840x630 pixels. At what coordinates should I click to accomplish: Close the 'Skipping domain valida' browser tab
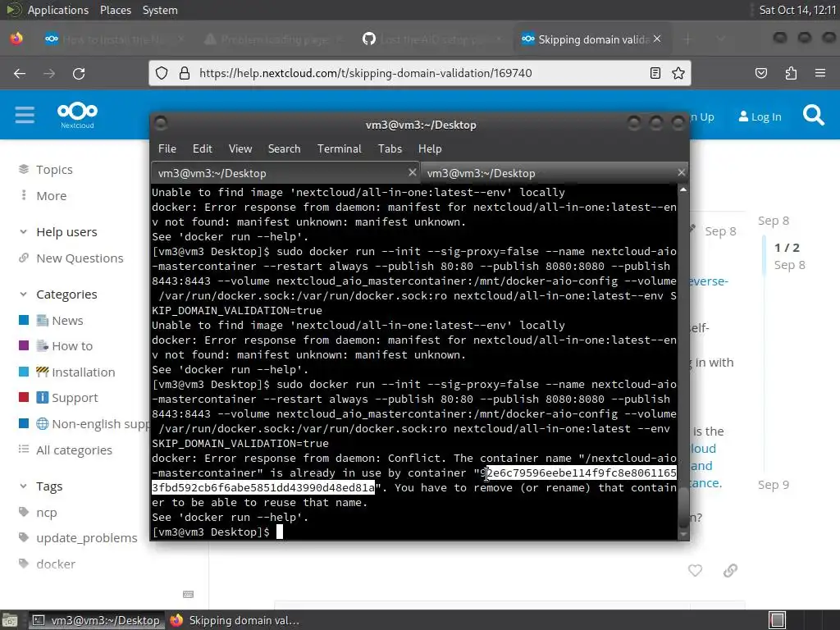657,39
